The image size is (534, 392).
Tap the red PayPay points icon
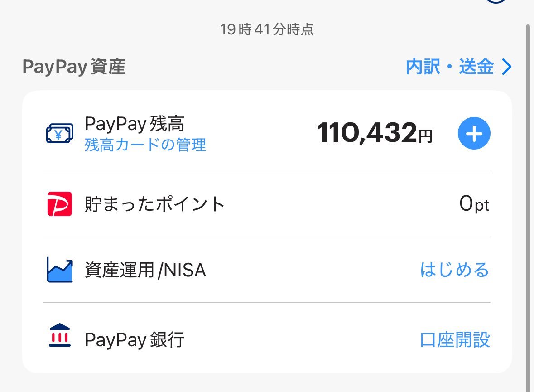[x=59, y=204]
